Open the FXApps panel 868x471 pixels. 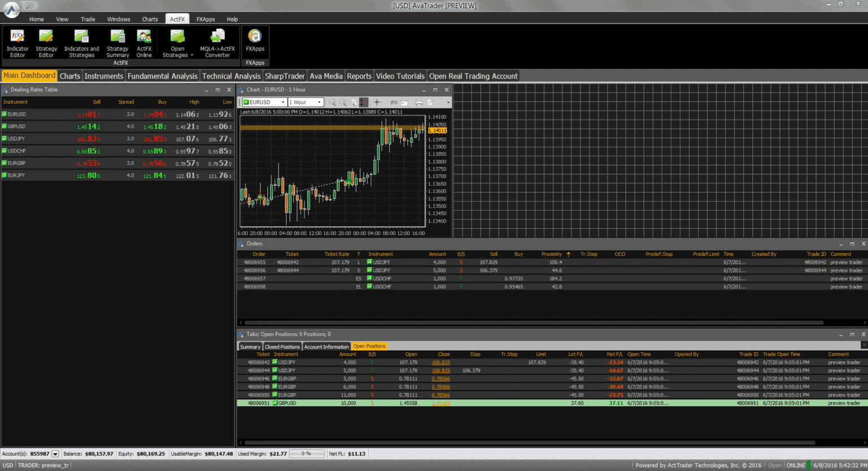pyautogui.click(x=255, y=42)
